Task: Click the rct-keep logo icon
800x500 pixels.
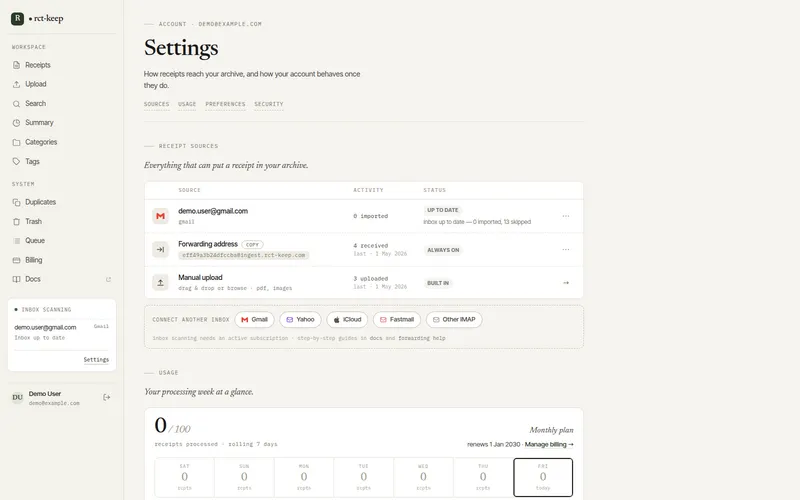Action: 17,19
